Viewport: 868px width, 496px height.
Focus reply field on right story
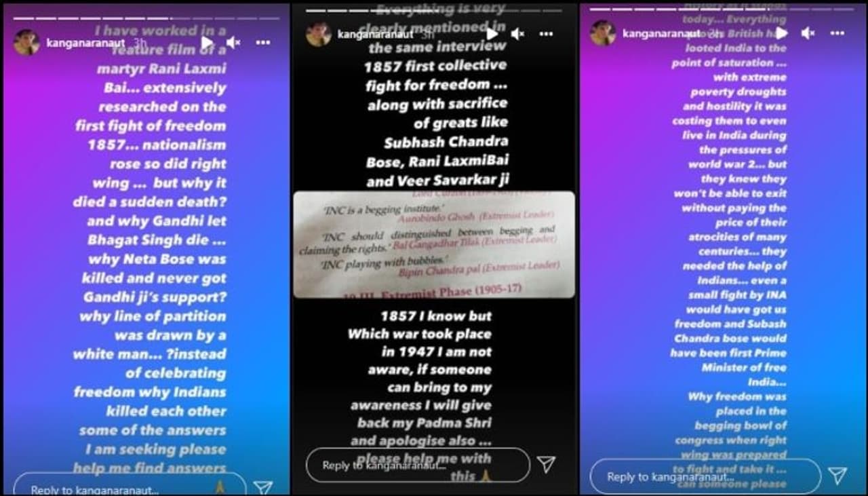click(x=705, y=476)
